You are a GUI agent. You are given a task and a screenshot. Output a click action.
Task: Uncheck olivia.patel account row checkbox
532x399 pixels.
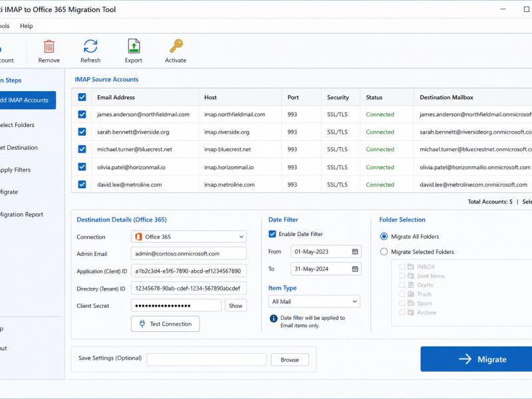pos(82,167)
